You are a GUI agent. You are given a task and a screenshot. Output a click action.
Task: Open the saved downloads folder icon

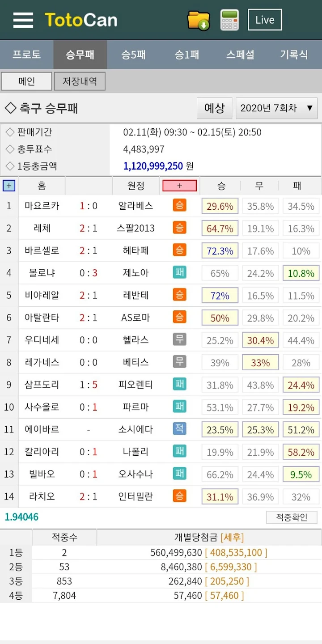click(x=198, y=20)
